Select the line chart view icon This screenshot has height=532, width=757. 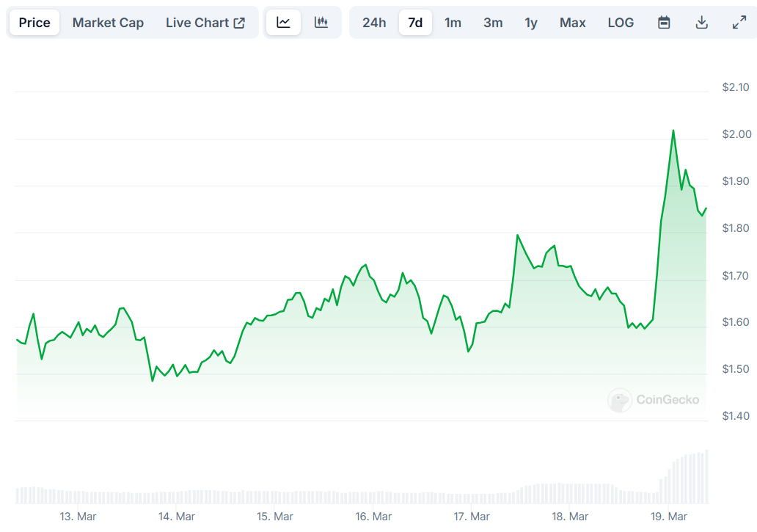click(x=283, y=23)
